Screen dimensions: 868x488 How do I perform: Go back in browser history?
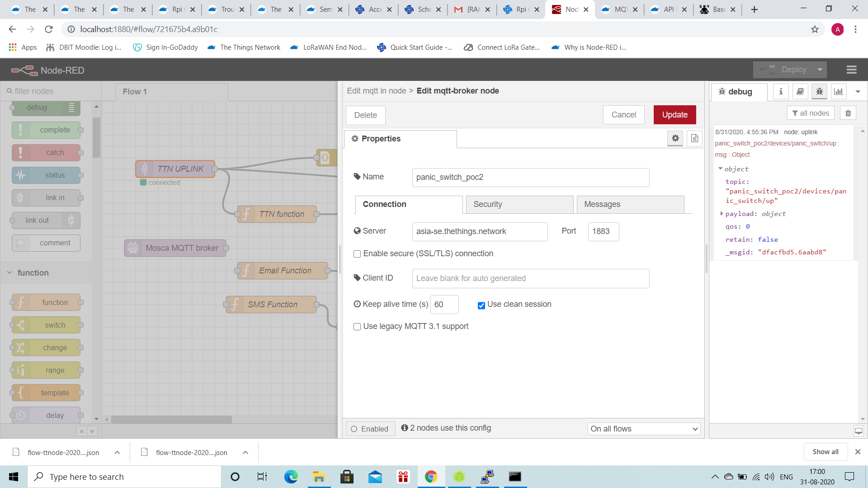13,29
